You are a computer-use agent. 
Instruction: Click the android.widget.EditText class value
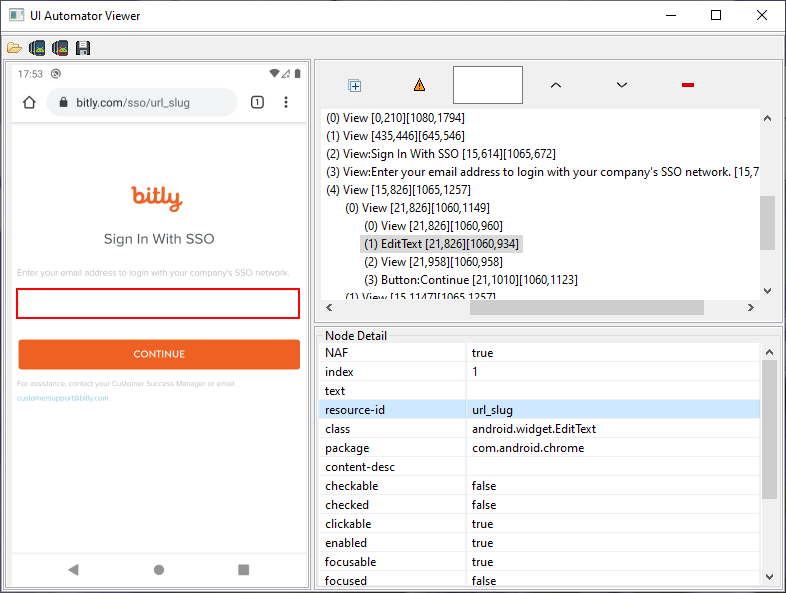[534, 429]
